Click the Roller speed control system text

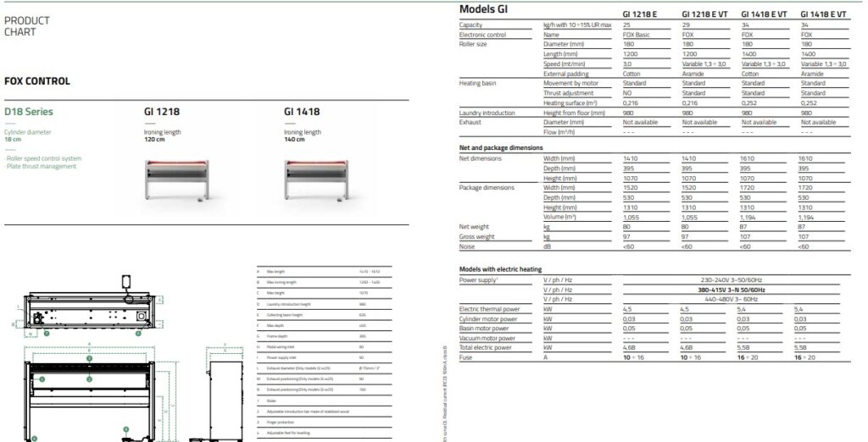[x=44, y=158]
